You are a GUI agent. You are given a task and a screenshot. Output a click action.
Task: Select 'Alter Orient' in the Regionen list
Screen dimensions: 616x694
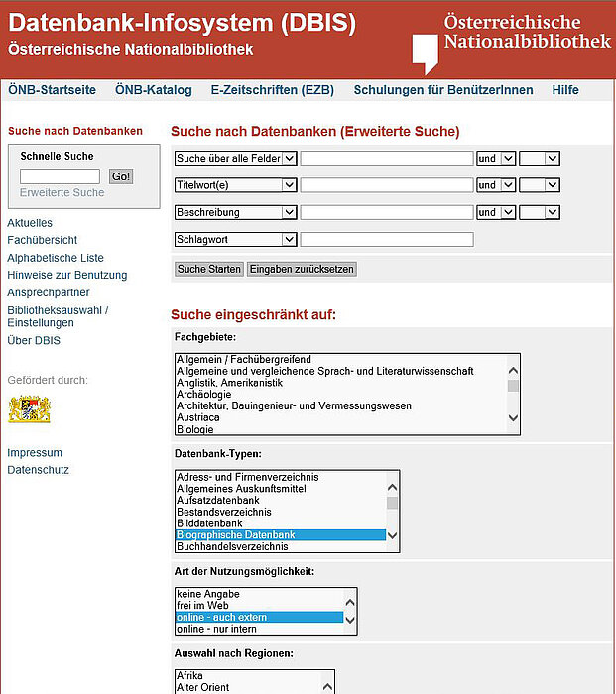click(x=248, y=687)
